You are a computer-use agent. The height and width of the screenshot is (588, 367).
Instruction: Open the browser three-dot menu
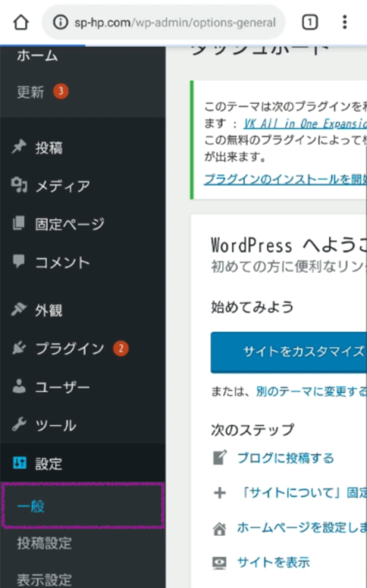pyautogui.click(x=345, y=22)
